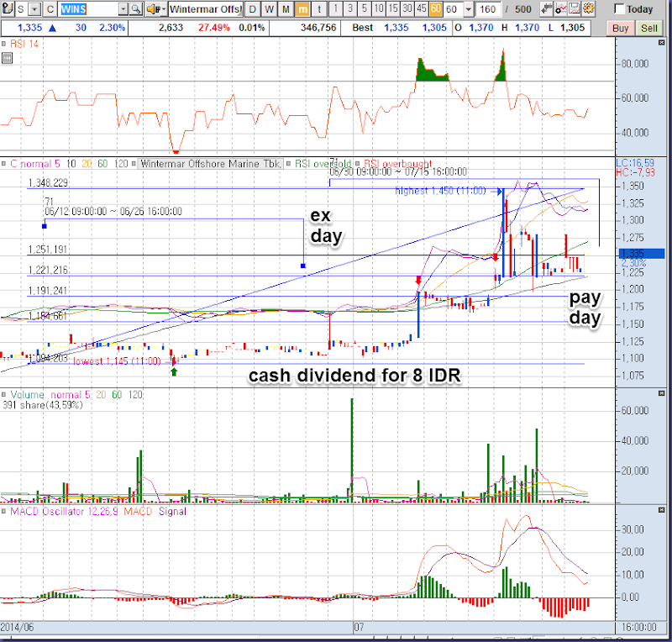Click the RSI 14 indicator label
The height and width of the screenshot is (642, 672).
24,44
